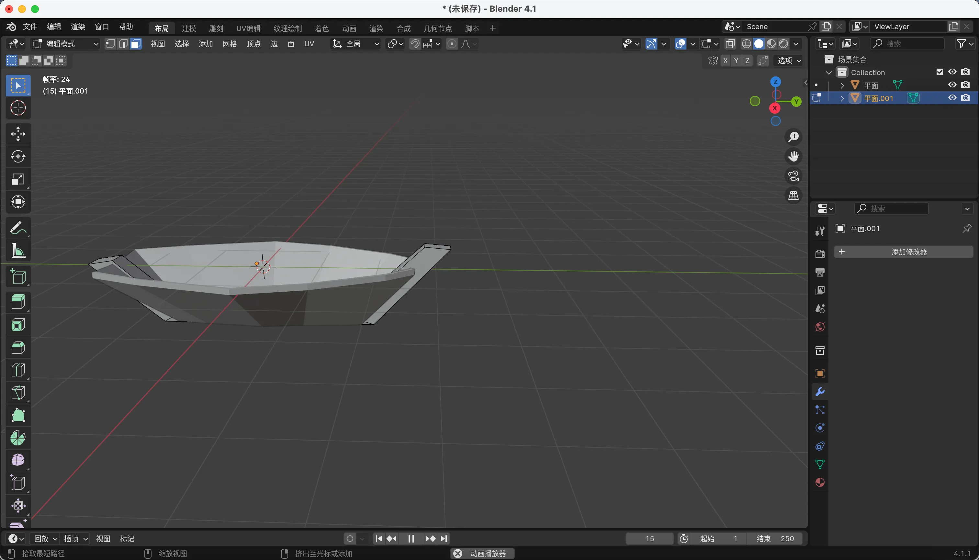Switch to face select mode

(x=135, y=44)
